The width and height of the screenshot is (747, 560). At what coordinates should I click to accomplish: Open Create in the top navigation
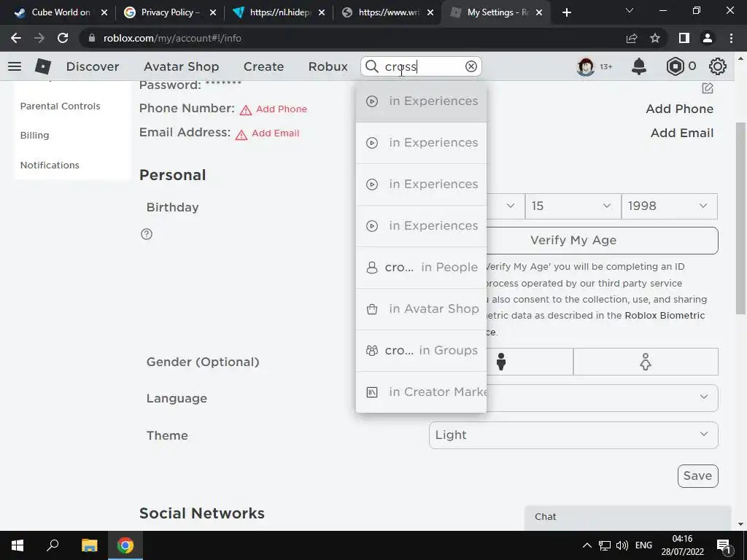click(x=263, y=66)
